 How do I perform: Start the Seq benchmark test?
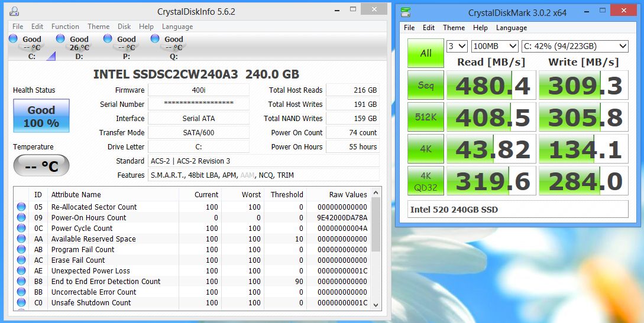click(x=426, y=85)
